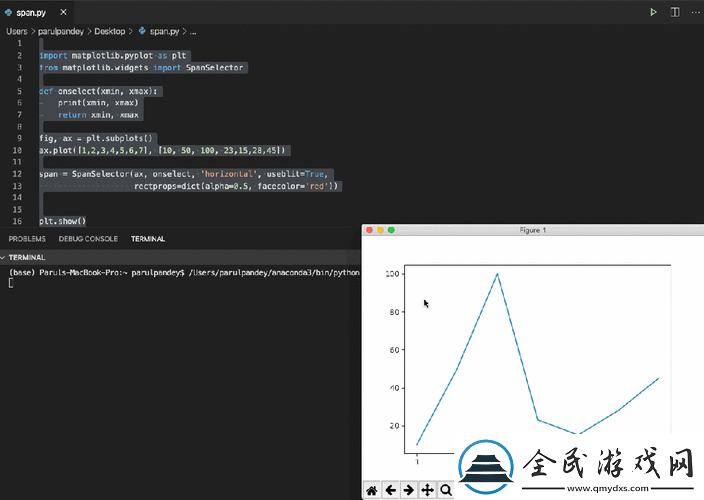This screenshot has height=500, width=704.
Task: Open the breadcrumb ellipsis symbol menu
Action: (193, 31)
